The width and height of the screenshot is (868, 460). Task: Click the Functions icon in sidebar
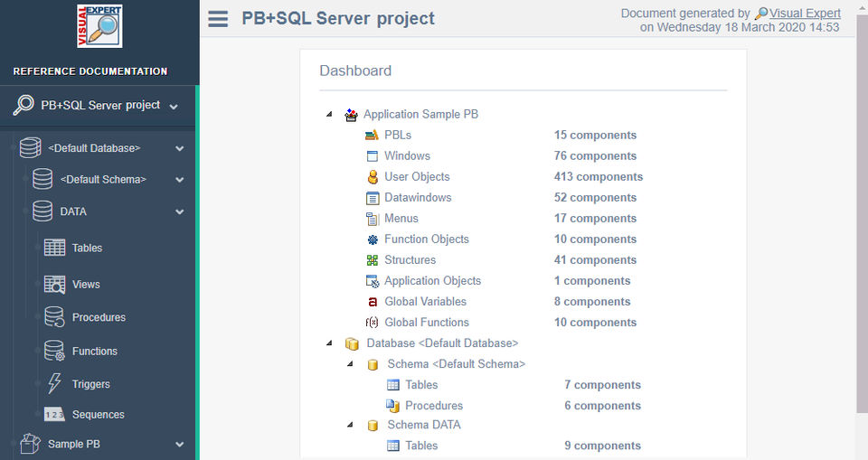(x=55, y=351)
